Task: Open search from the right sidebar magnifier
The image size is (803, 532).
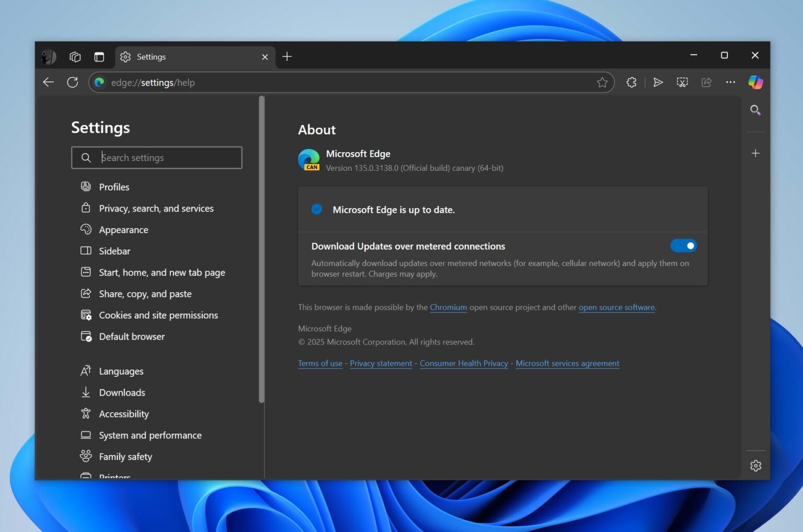Action: pos(755,110)
